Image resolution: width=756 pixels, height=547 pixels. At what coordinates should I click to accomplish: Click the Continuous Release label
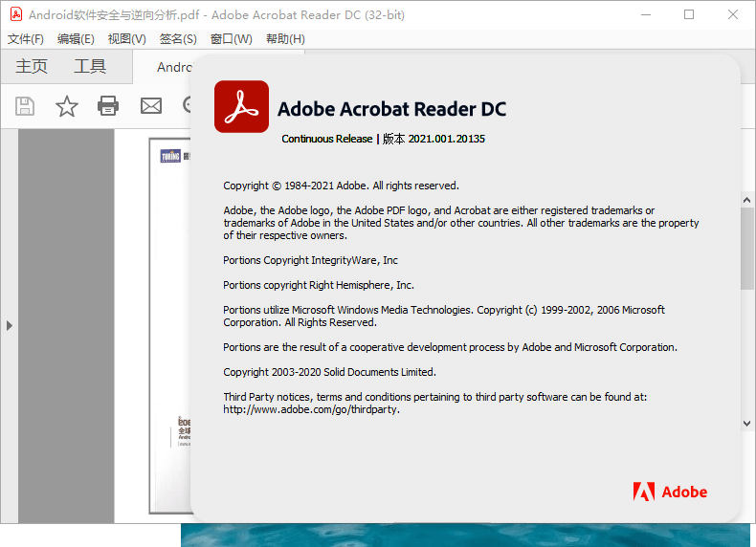click(x=327, y=139)
